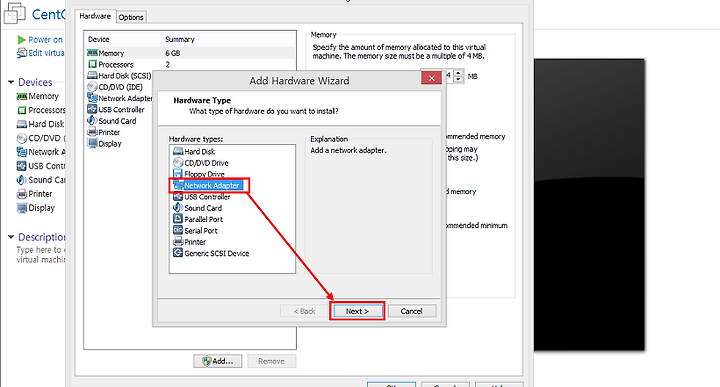Click memory size MB spinner arrows
Screen dimensions: 720x387
pyautogui.click(x=458, y=76)
